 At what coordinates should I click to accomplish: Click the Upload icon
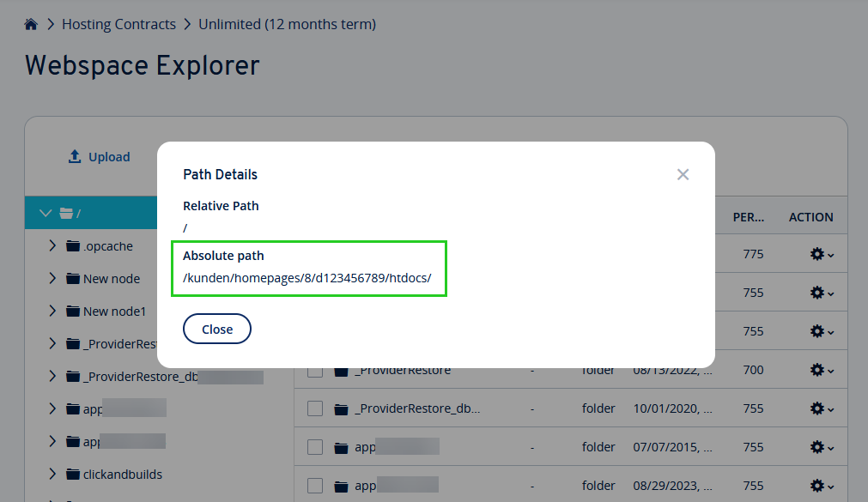(x=75, y=156)
